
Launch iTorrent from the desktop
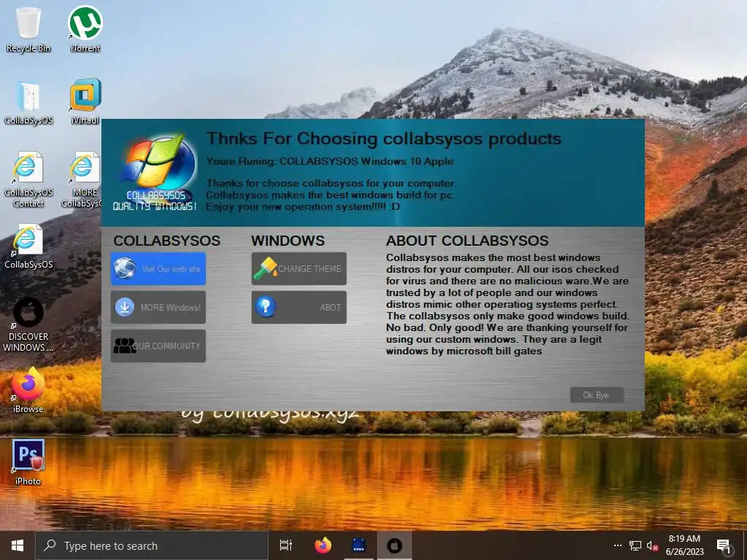coord(85,29)
